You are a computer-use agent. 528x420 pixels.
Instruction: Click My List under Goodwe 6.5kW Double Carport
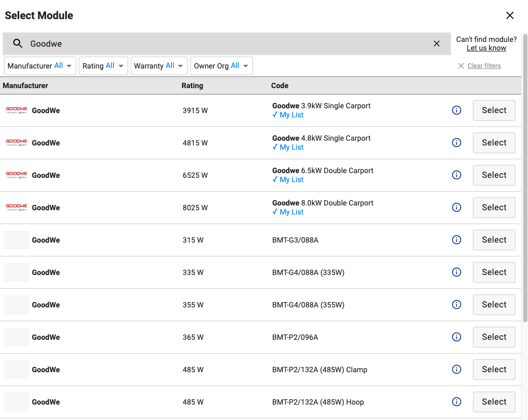tap(288, 179)
